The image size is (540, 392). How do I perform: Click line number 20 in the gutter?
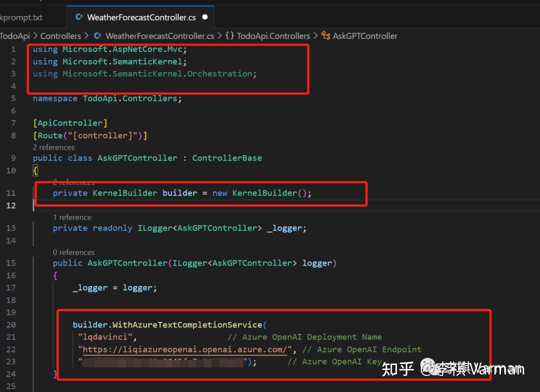[x=11, y=325]
